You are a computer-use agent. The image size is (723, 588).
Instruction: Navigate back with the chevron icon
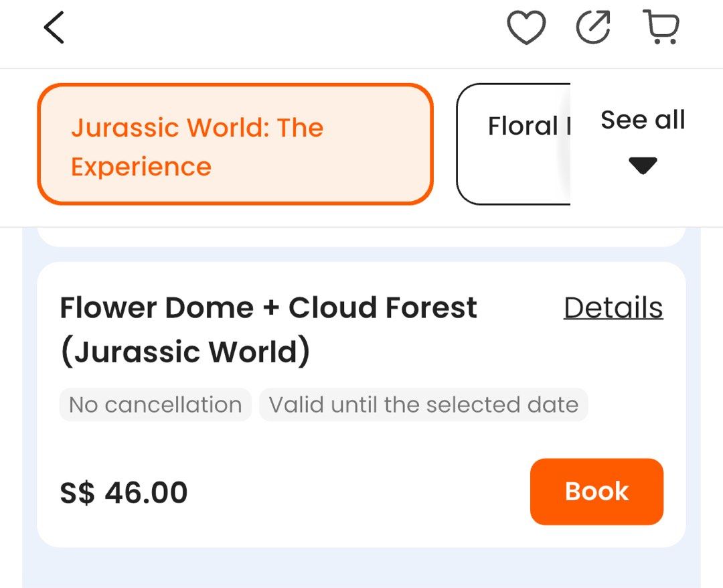tap(54, 28)
